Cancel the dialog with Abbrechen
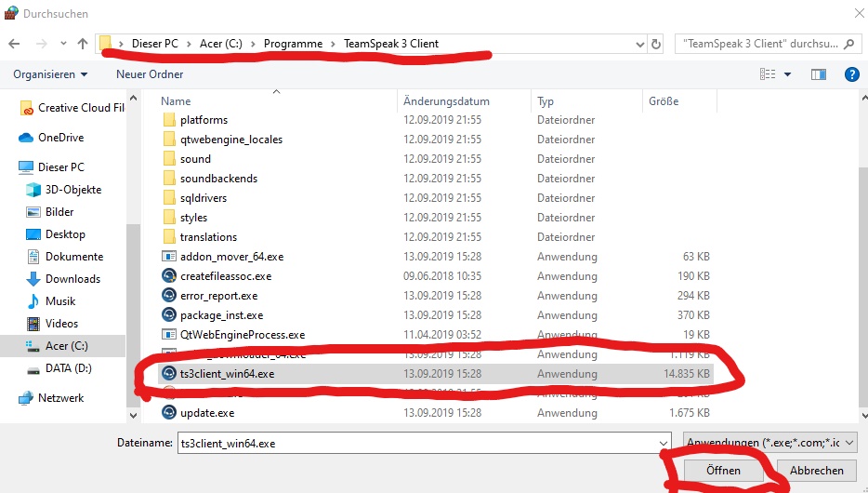The width and height of the screenshot is (868, 493). [x=816, y=471]
